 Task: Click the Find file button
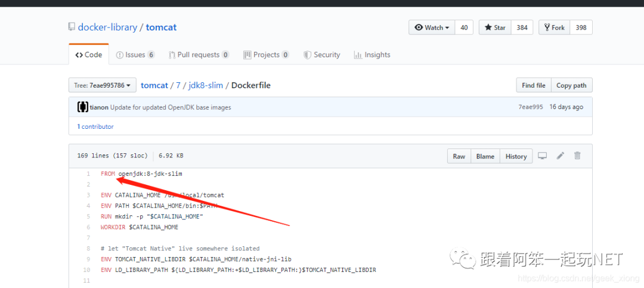click(x=533, y=85)
